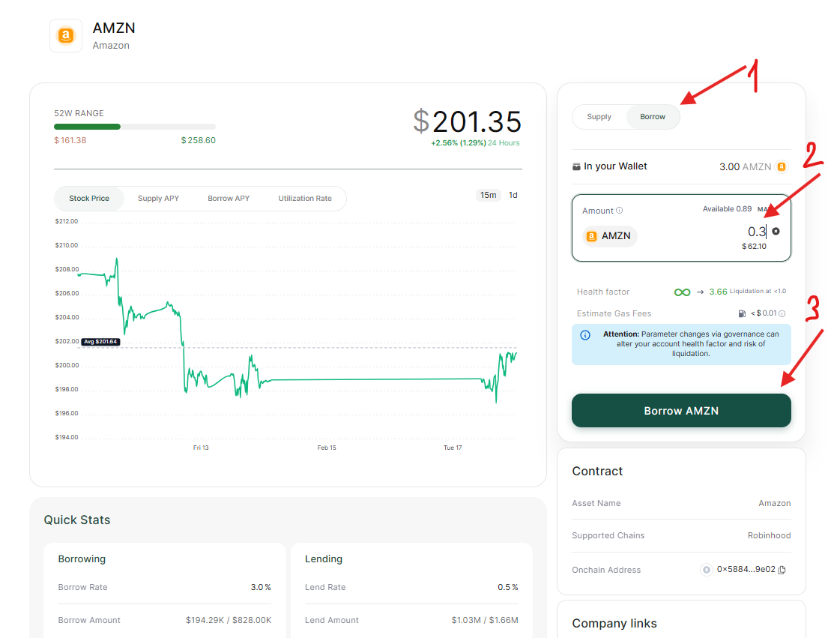Click the AMZN coin icon in wallet row
This screenshot has width=840, height=638.
click(x=782, y=166)
